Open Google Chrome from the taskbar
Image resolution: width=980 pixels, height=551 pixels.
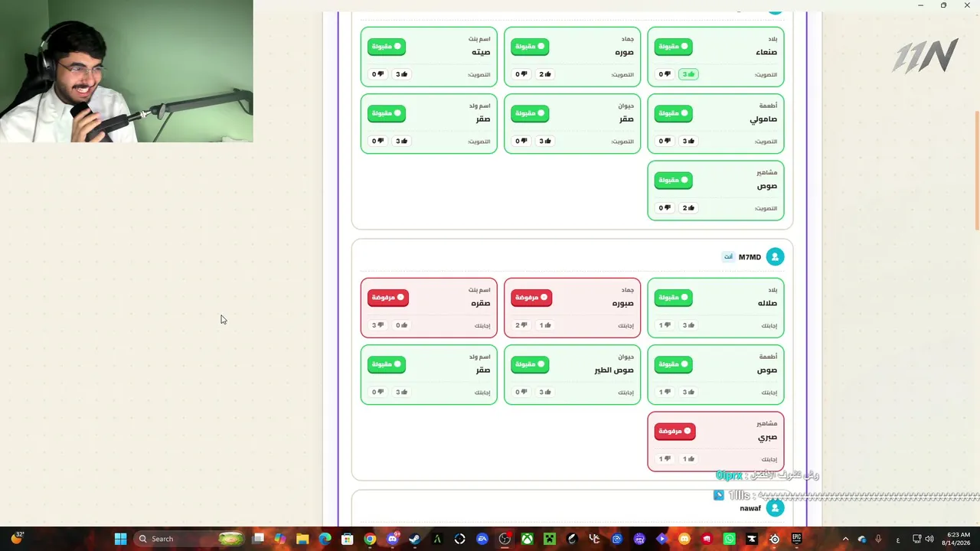coord(370,539)
